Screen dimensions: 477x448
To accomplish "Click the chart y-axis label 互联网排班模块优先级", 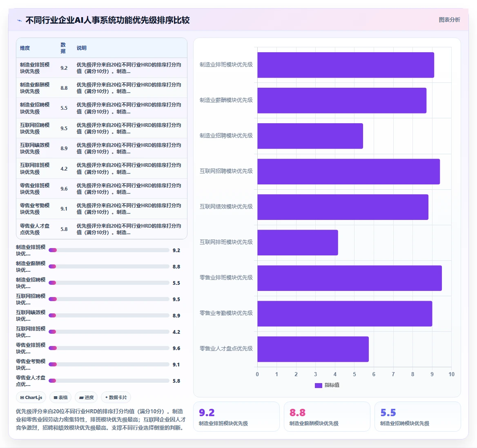I will tap(226, 242).
